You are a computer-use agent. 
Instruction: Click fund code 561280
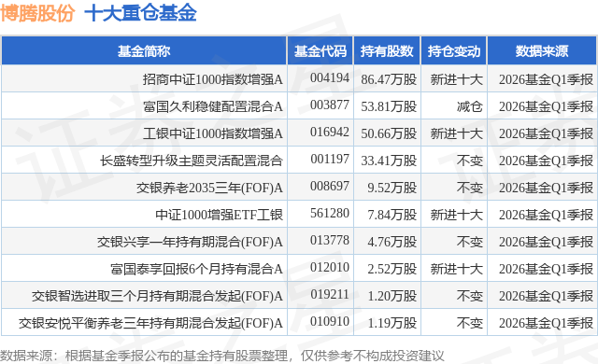(x=330, y=213)
